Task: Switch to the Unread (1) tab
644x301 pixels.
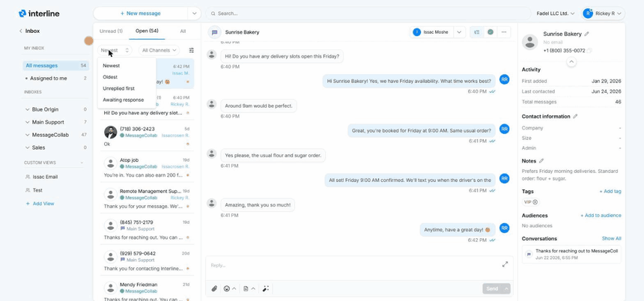Action: 111,31
